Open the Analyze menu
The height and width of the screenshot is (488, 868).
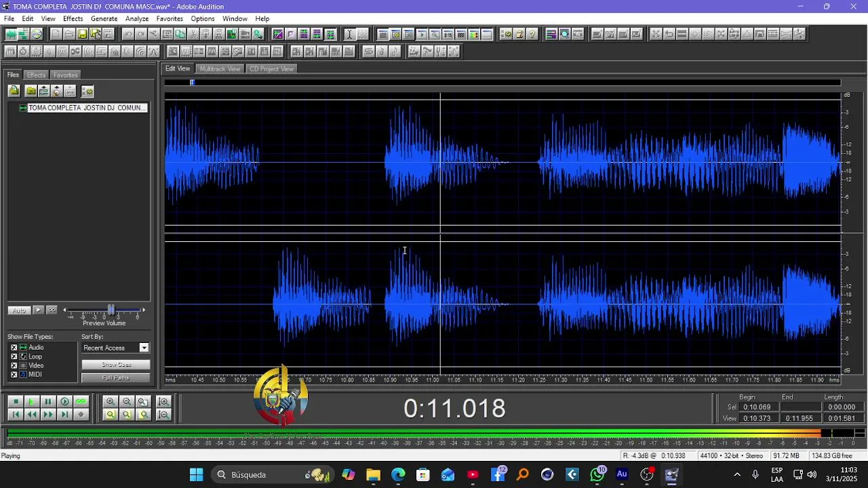136,18
